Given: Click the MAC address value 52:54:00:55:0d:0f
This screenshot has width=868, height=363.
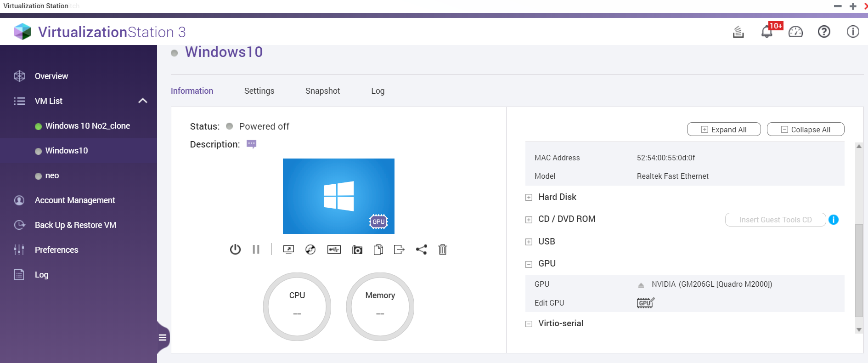Looking at the screenshot, I should click(x=665, y=158).
